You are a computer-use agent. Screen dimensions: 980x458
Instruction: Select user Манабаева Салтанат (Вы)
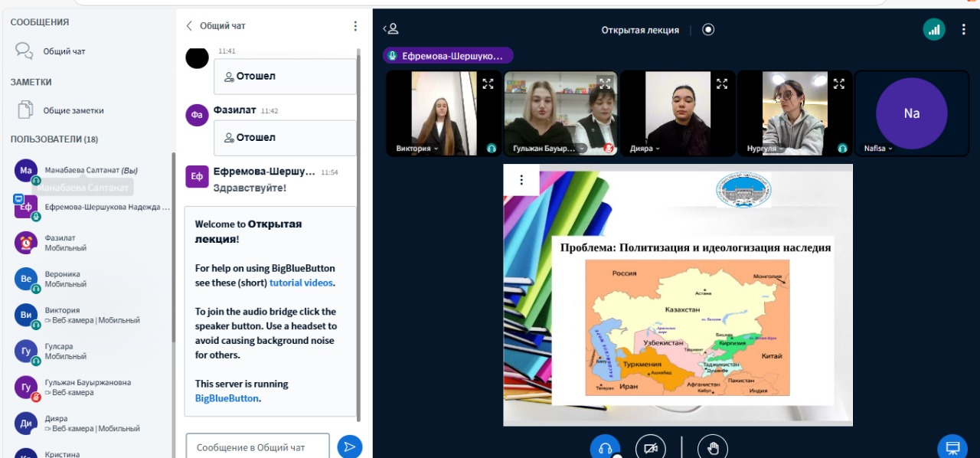point(92,170)
